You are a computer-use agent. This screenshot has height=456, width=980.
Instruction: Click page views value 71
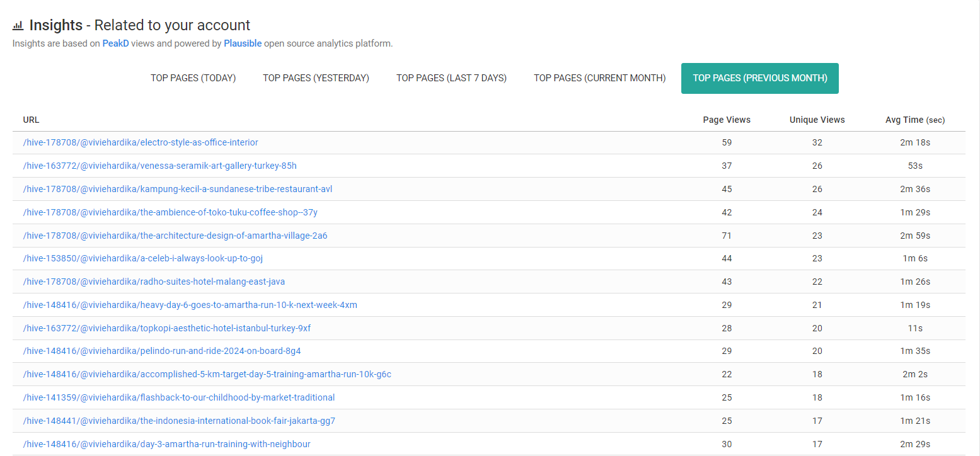click(x=727, y=236)
